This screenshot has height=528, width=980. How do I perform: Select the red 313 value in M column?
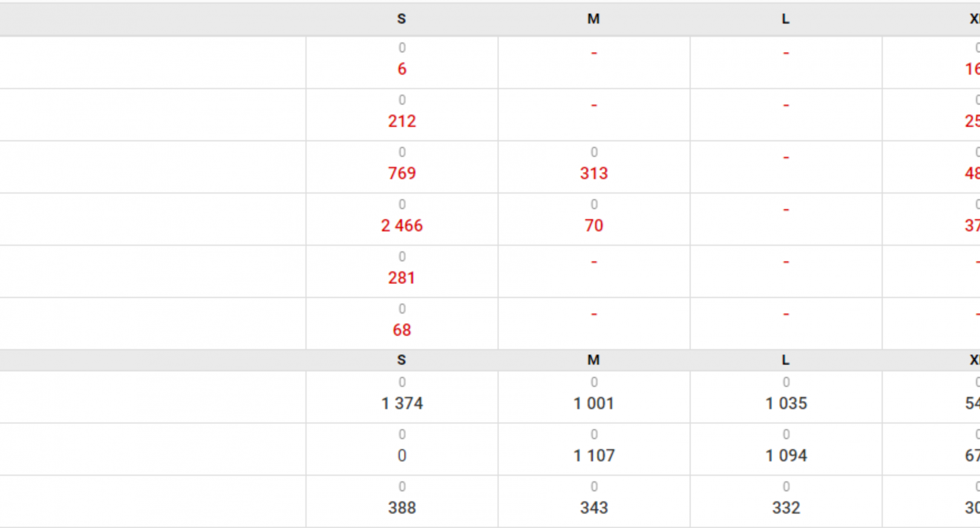tap(593, 173)
